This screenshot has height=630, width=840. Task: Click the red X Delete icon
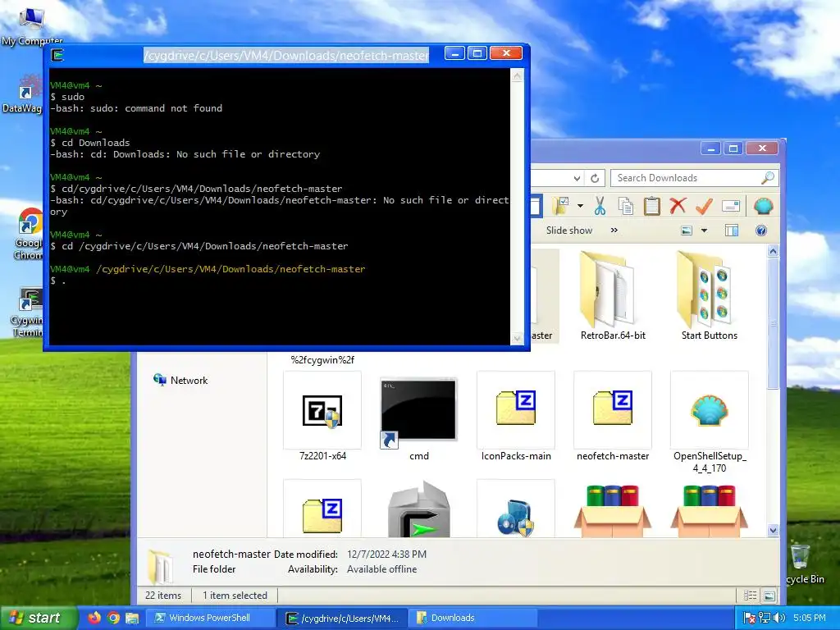tap(678, 205)
